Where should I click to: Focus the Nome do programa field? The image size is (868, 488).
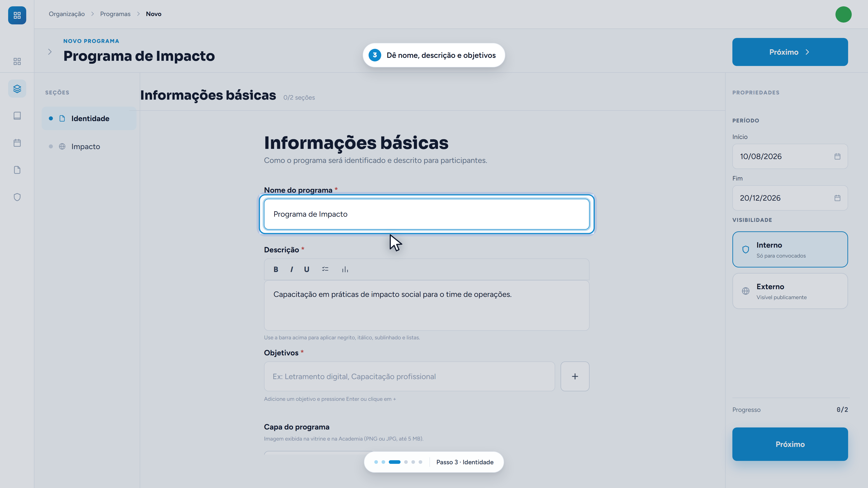click(x=427, y=214)
